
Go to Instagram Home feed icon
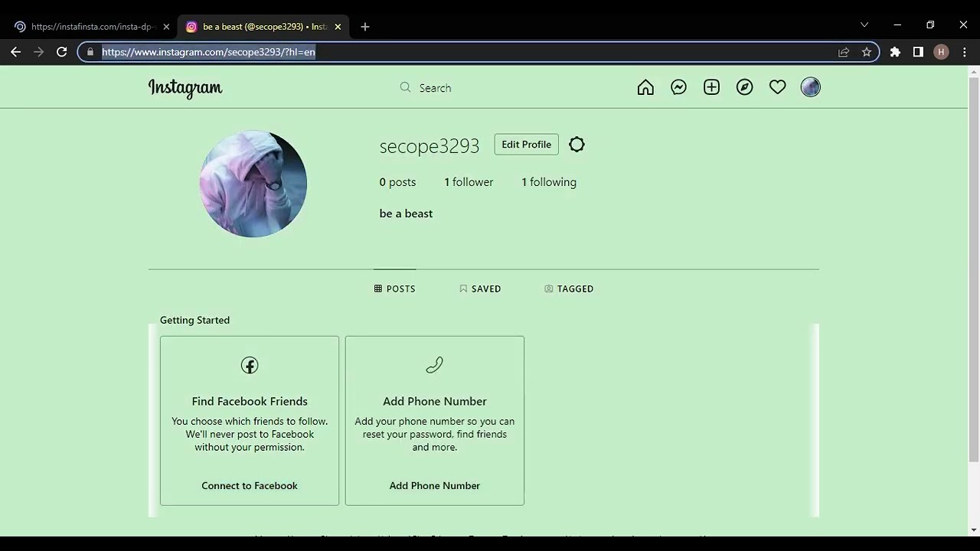pos(645,87)
